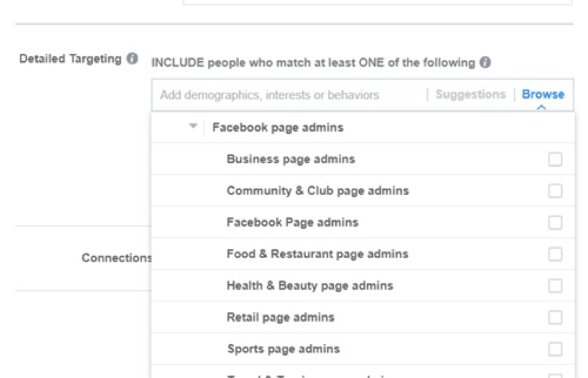This screenshot has width=588, height=378.
Task: Check Community & Club page admins checkbox
Action: click(555, 191)
